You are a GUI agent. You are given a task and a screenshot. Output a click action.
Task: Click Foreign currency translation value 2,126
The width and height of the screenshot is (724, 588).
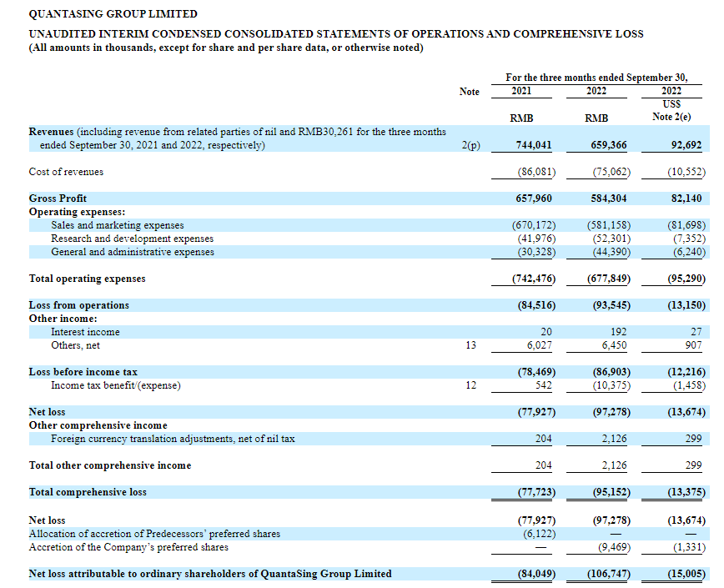click(614, 439)
